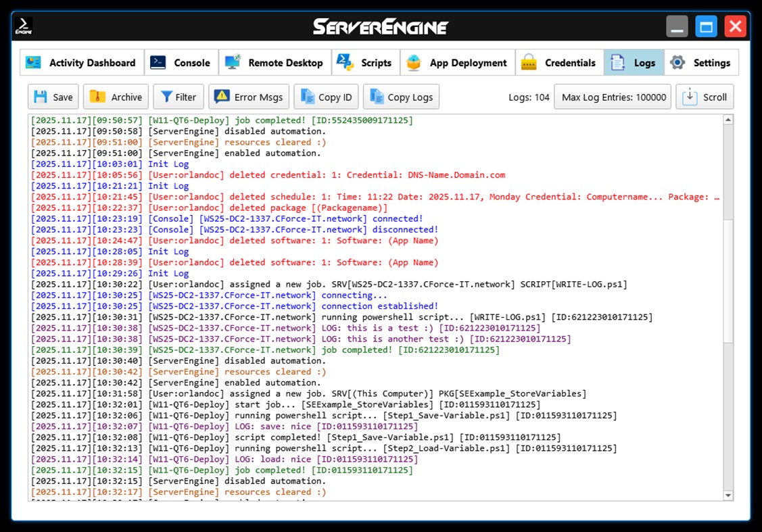Select the Logs notepad icon
Screen dimensions: 762x532
617,62
